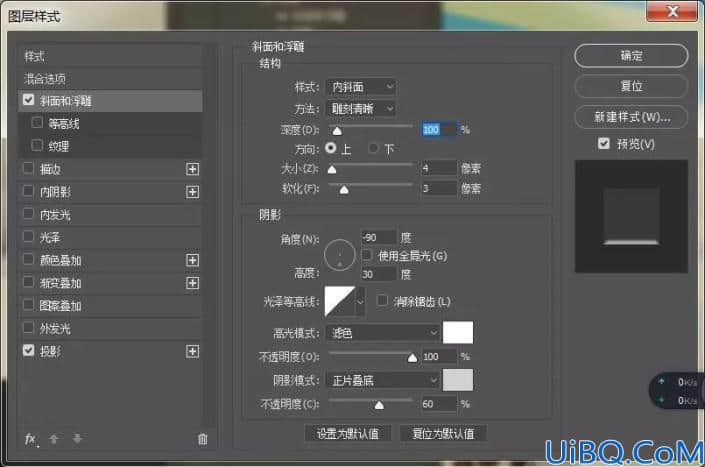This screenshot has width=705, height=467.
Task: Add another 投影 effect with plus icon
Action: [192, 351]
